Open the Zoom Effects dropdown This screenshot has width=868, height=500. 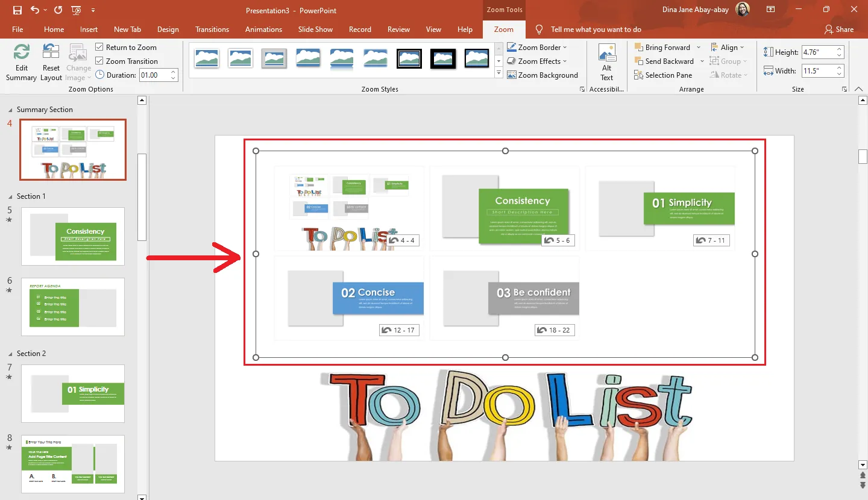point(565,61)
